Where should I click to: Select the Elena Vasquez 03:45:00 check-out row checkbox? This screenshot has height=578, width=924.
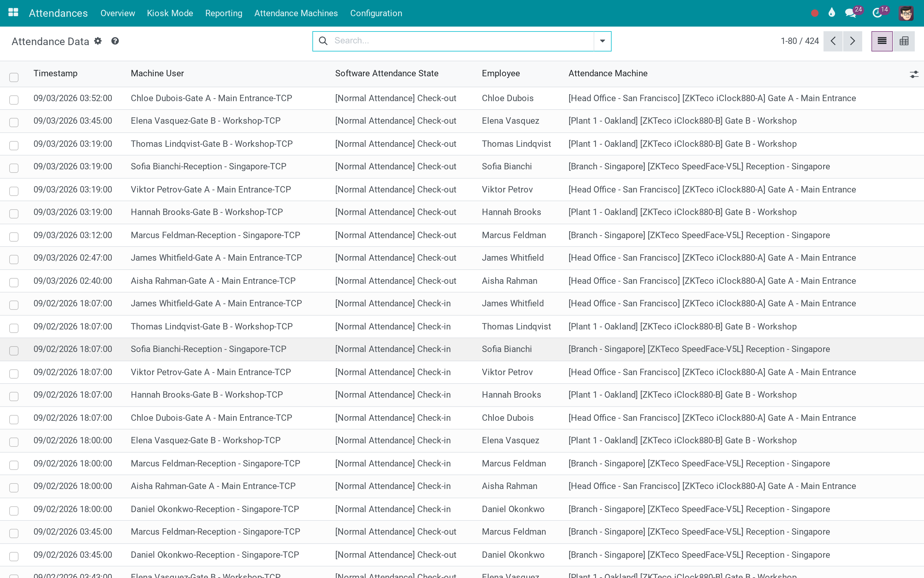tap(14, 122)
